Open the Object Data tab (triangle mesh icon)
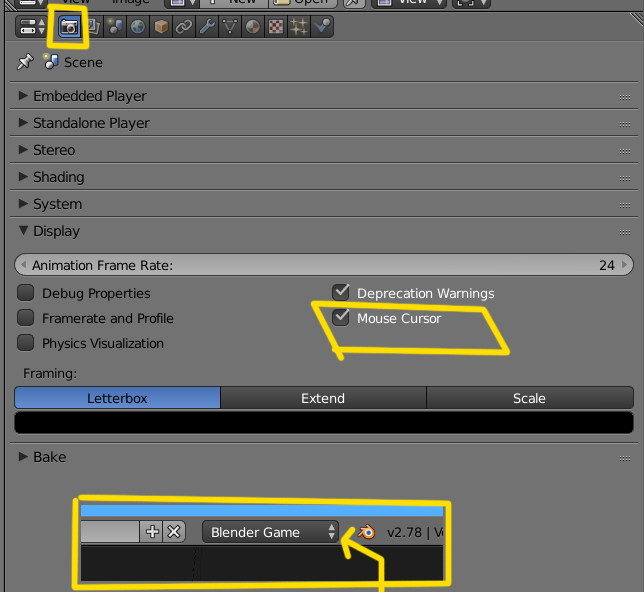 click(x=230, y=27)
